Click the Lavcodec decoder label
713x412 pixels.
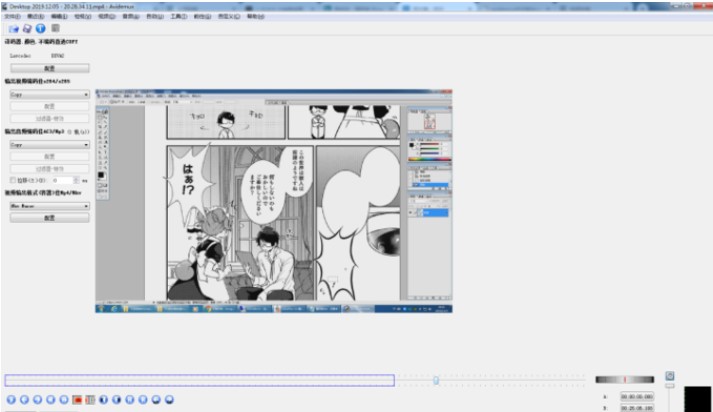pyautogui.click(x=20, y=56)
